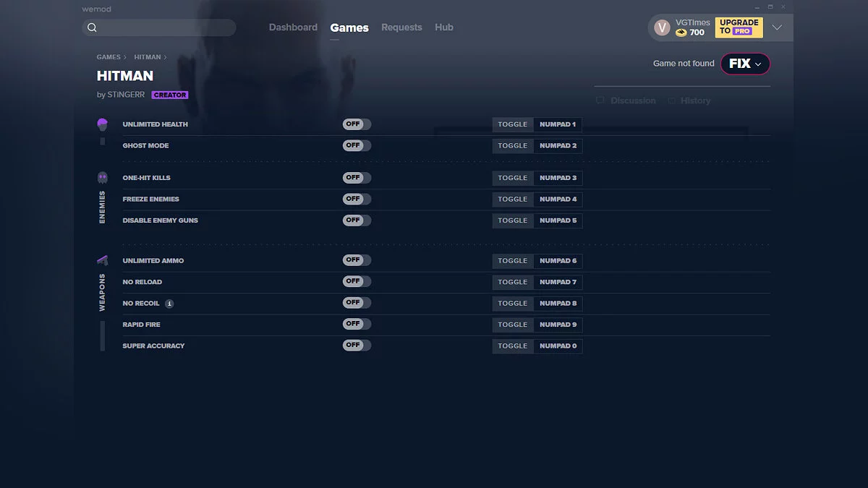Toggle Ghost Mode cheat

pos(357,145)
